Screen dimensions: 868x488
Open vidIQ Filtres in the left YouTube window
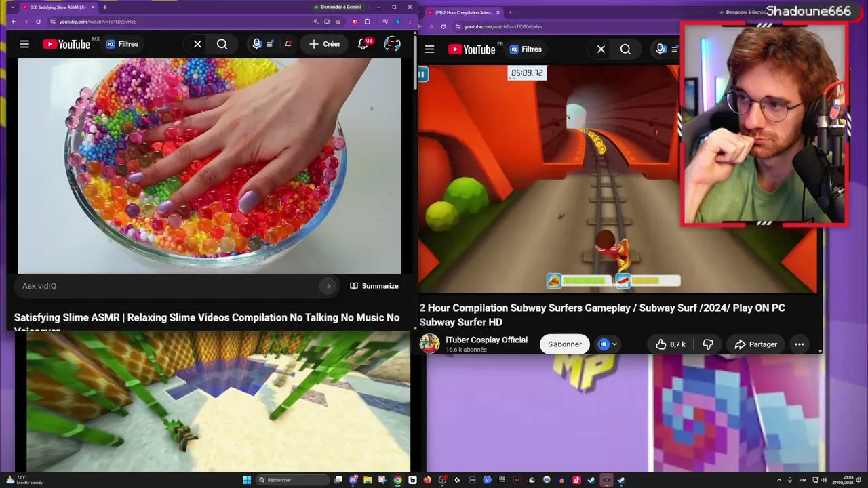tap(122, 44)
